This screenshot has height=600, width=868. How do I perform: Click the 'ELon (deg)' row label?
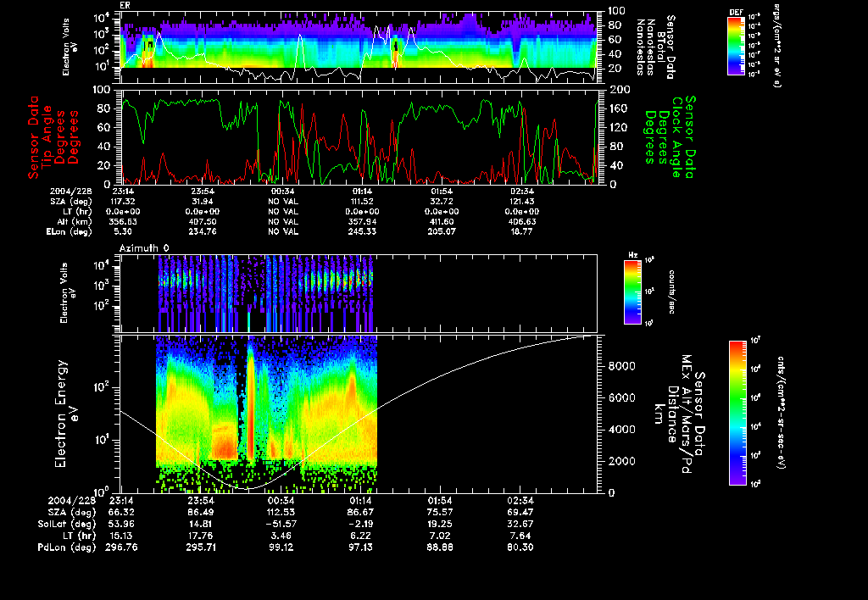tap(70, 232)
